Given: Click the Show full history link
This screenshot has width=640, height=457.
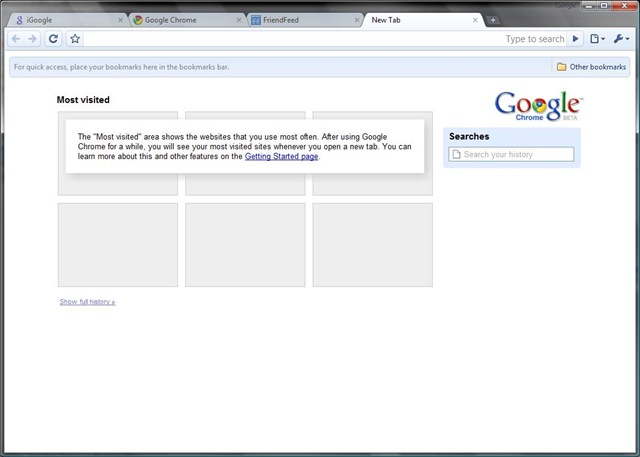Looking at the screenshot, I should click(87, 301).
